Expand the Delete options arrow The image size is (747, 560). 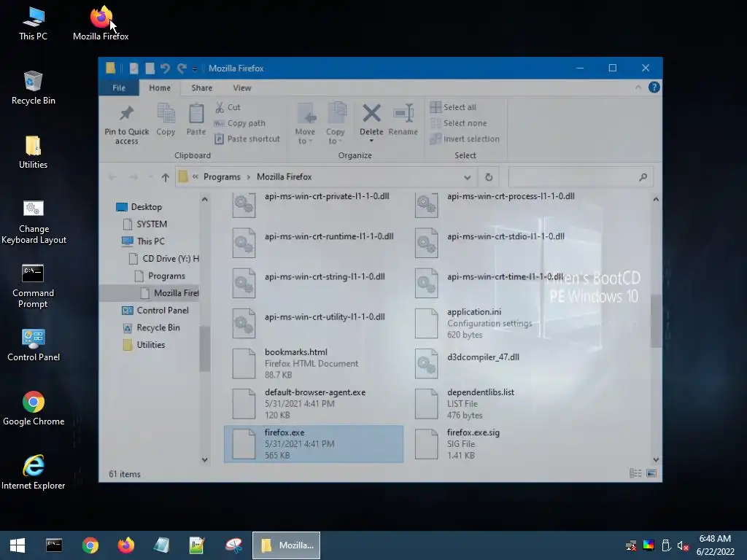click(371, 141)
